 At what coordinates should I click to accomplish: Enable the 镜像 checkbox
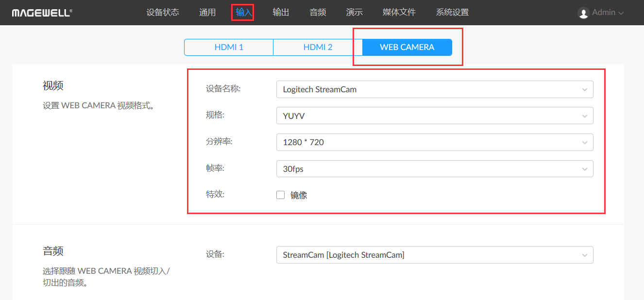(x=280, y=195)
